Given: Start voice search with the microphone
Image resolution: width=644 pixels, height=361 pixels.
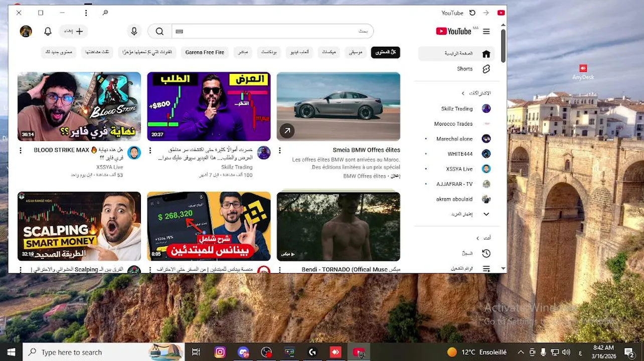Looking at the screenshot, I should pos(134,32).
